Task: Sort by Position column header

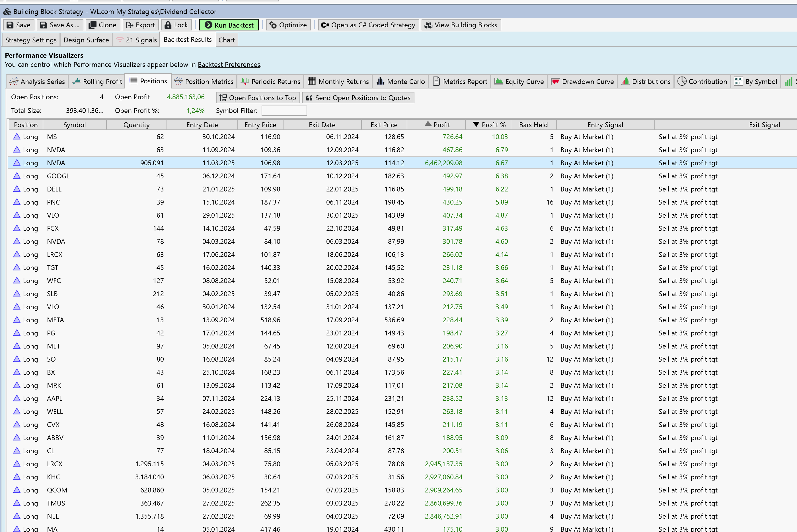Action: tap(26, 125)
